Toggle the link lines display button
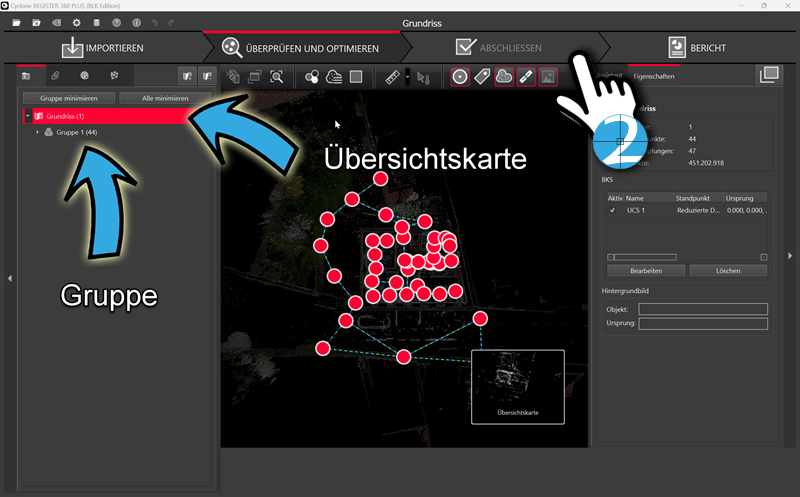This screenshot has height=497, width=800. point(526,77)
